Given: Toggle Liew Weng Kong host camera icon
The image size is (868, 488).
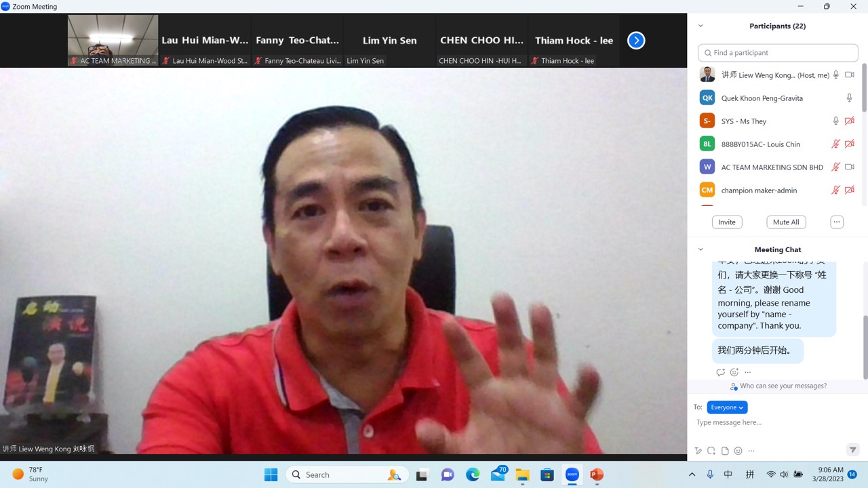Looking at the screenshot, I should click(850, 75).
